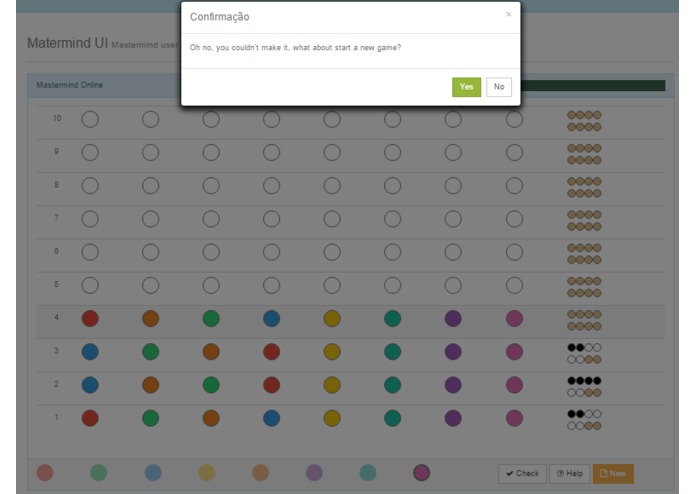
Task: Pick the purple palette color
Action: 314,473
